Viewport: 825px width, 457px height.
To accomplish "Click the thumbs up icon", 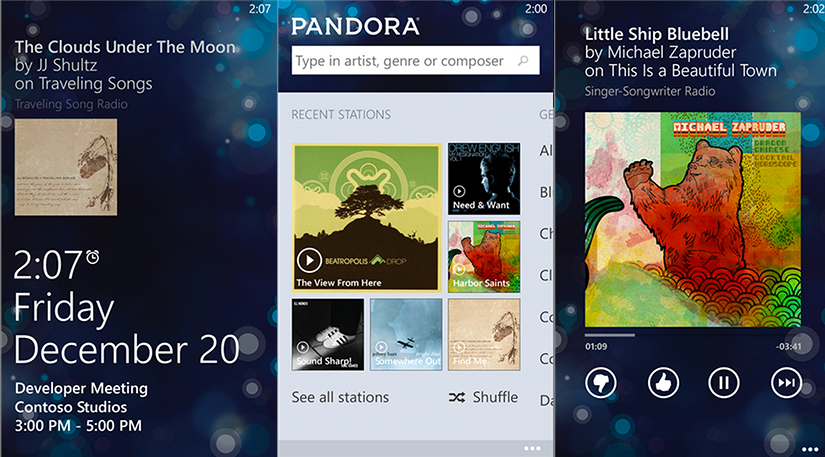I will pyautogui.click(x=663, y=383).
